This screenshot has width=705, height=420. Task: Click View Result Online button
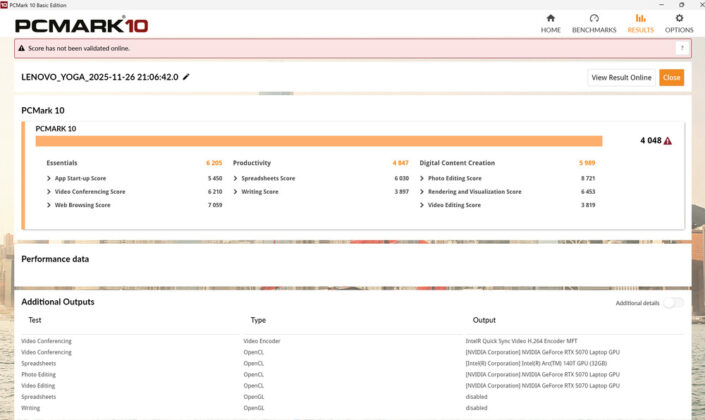[x=621, y=77]
